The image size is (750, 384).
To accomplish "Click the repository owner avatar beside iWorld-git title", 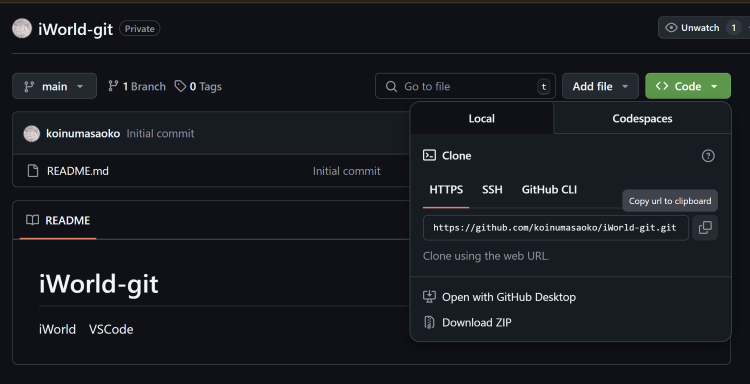I will 22,29.
